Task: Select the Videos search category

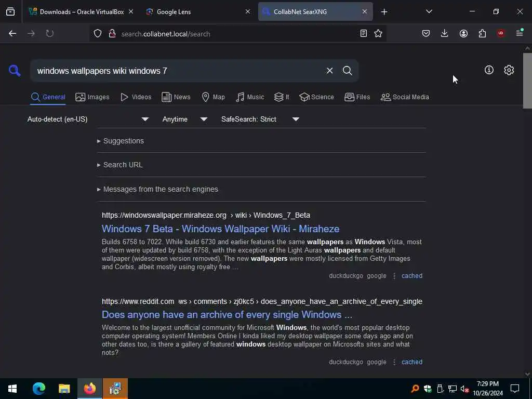Action: [136, 97]
